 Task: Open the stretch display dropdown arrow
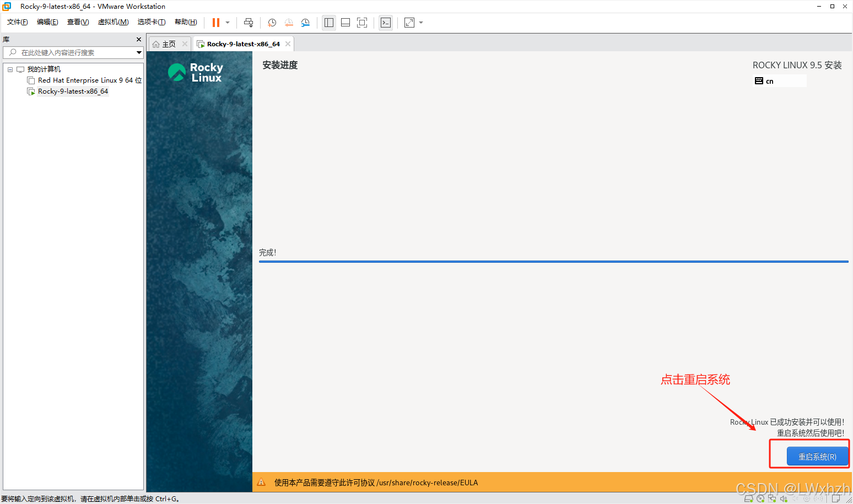421,23
